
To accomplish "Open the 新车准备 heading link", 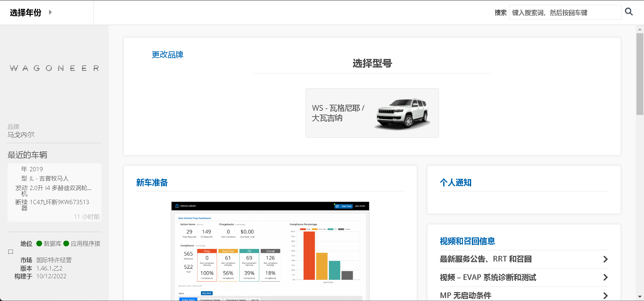I will click(152, 182).
